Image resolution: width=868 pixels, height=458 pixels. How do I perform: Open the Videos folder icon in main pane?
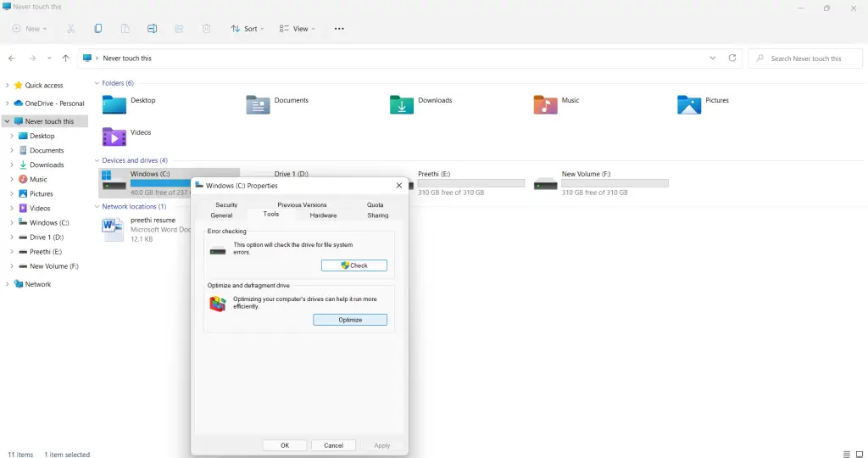(x=114, y=137)
